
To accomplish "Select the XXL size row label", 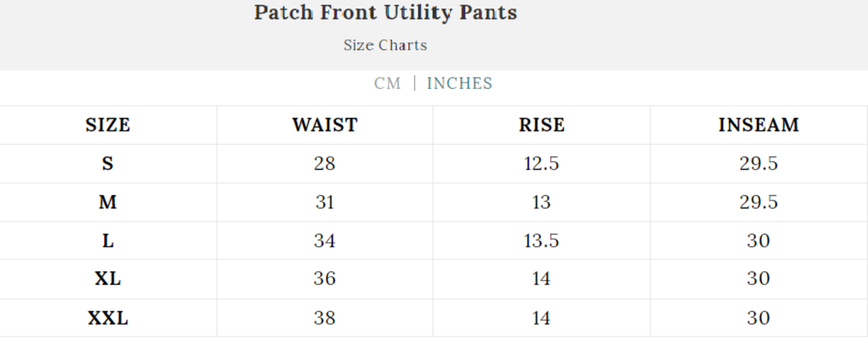I will (x=108, y=318).
